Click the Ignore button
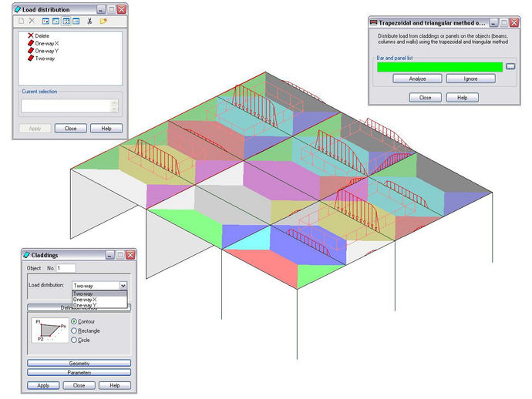Image resolution: width=532 pixels, height=399 pixels. [470, 79]
